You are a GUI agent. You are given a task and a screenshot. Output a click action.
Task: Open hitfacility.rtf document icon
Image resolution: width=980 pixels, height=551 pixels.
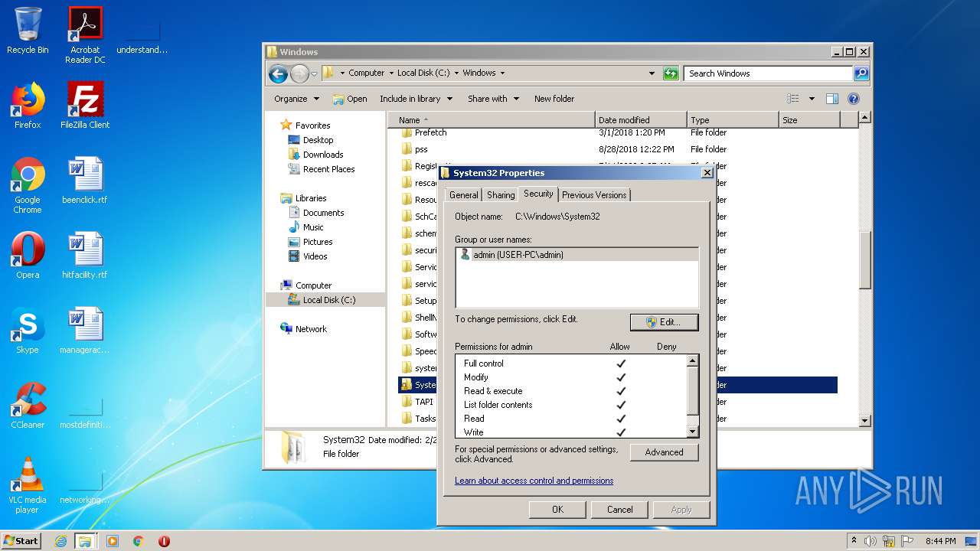tap(85, 256)
